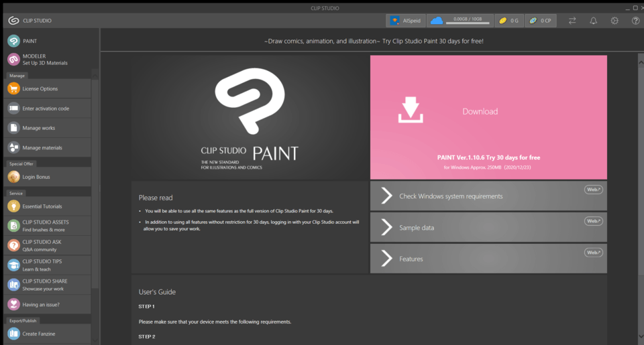
Task: Click sidebar scroll up arrow
Action: pos(95,76)
